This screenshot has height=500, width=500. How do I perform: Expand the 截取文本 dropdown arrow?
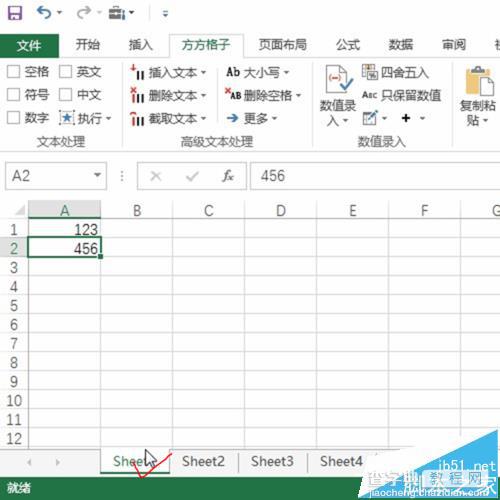pos(203,118)
